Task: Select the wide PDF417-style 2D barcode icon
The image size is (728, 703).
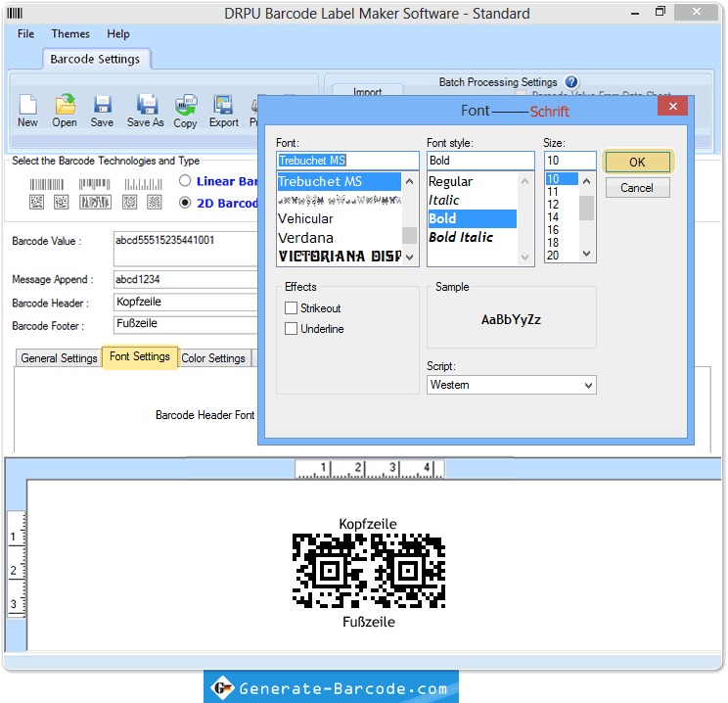Action: [x=95, y=202]
